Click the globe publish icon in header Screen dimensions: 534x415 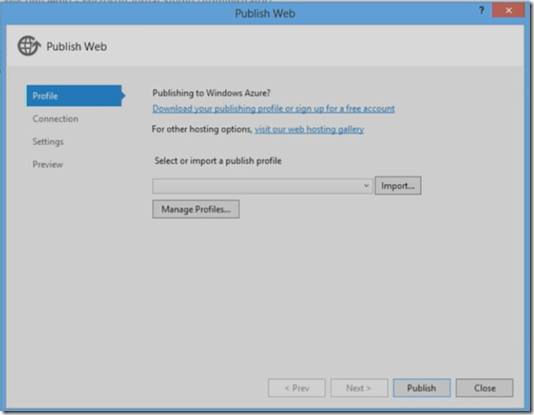[29, 46]
